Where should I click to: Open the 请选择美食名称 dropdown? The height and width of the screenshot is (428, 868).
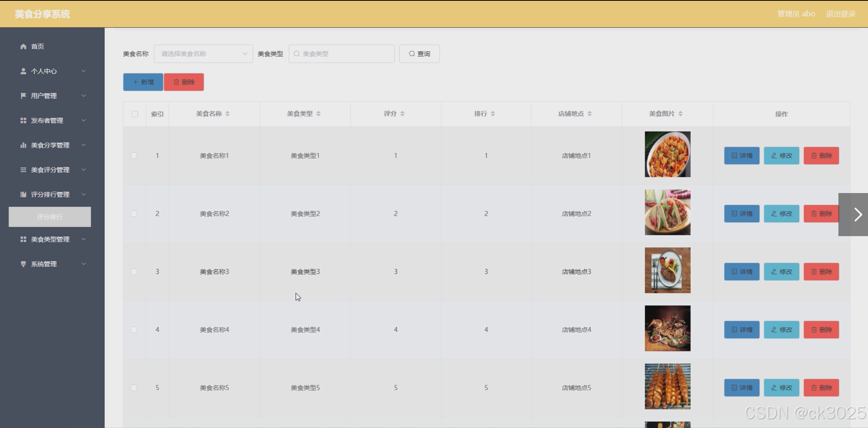click(203, 54)
